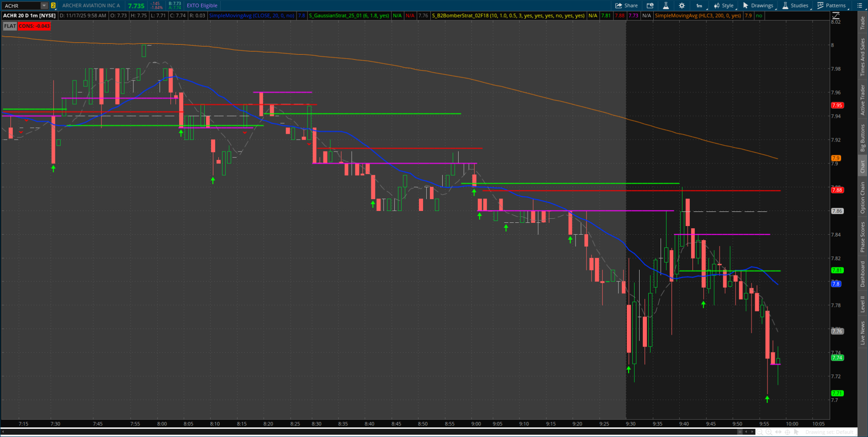Pause chart auto-advance with the pause control

coord(740,432)
